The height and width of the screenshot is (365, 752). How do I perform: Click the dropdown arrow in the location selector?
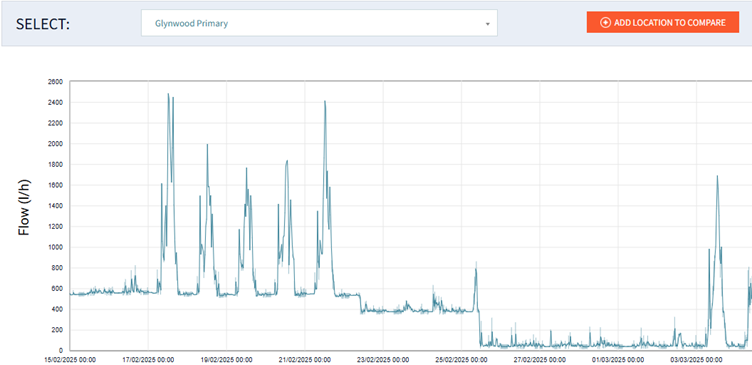click(x=487, y=24)
